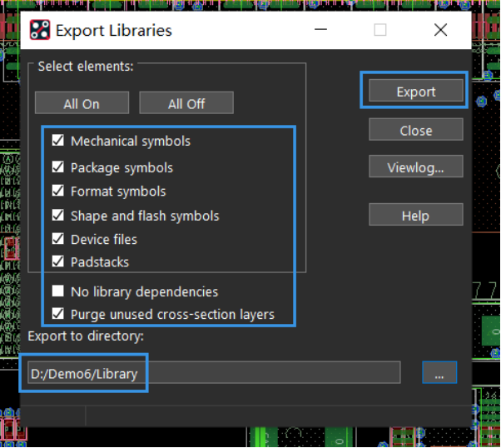Toggle Package symbols checkbox
Screen dimensions: 501x448
[x=58, y=167]
